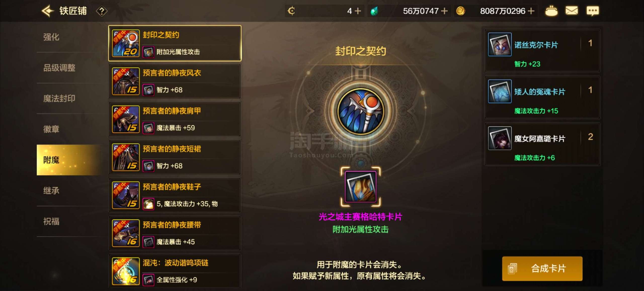Go back using the arrow icon
Viewport: 644px width, 291px height.
tap(48, 11)
